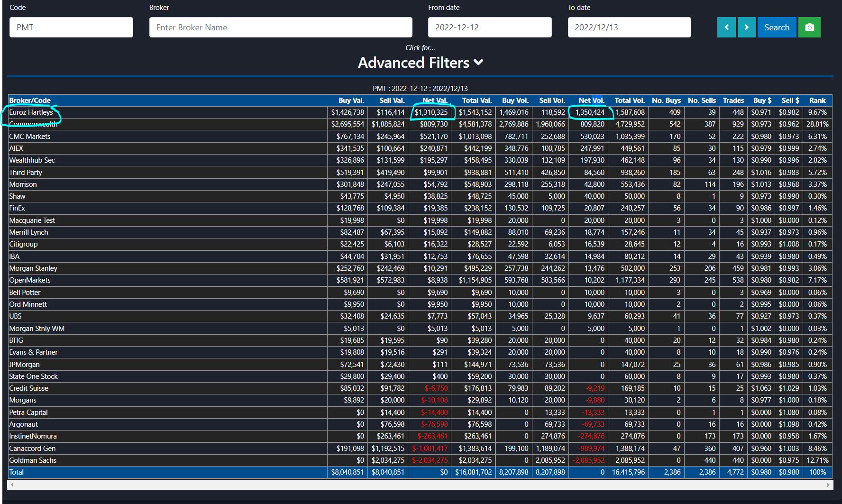Select the State One Stock broker name
The height and width of the screenshot is (504, 842).
pyautogui.click(x=33, y=376)
